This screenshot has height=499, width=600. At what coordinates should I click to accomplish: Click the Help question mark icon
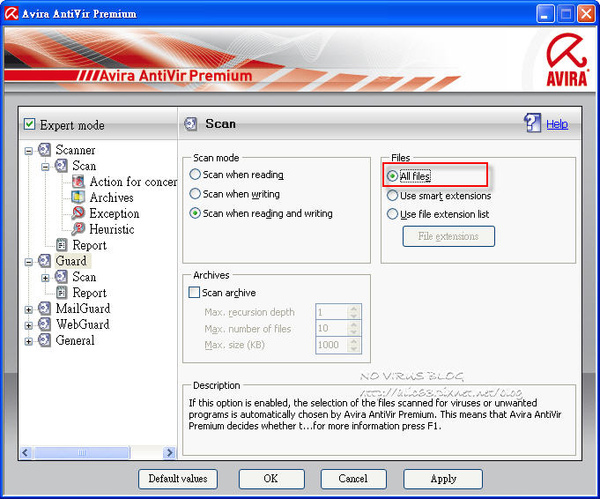click(532, 123)
